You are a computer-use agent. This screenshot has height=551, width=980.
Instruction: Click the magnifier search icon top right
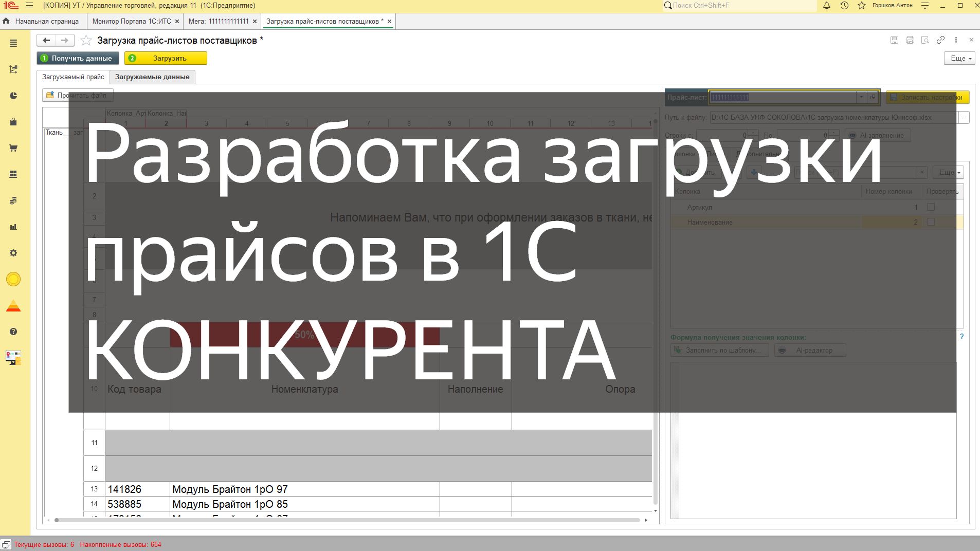(925, 40)
